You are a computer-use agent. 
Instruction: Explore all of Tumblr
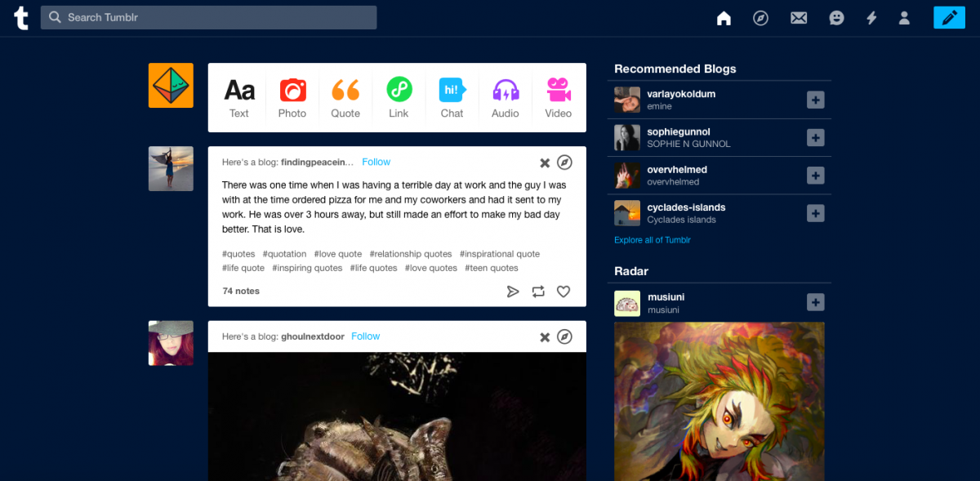[652, 239]
